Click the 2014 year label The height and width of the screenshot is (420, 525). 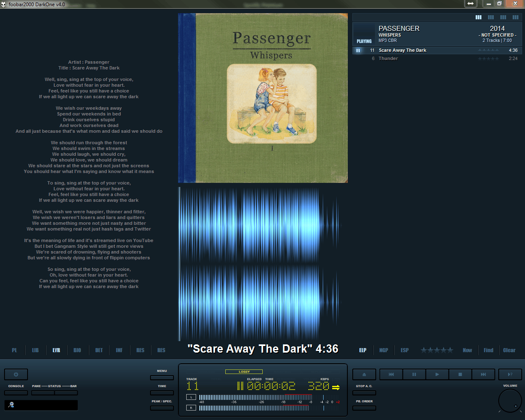click(497, 28)
